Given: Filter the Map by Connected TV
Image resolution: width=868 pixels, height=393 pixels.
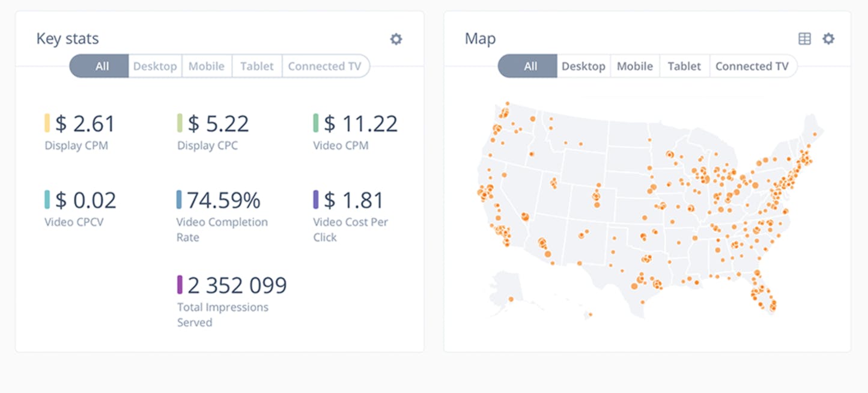Looking at the screenshot, I should click(x=753, y=66).
